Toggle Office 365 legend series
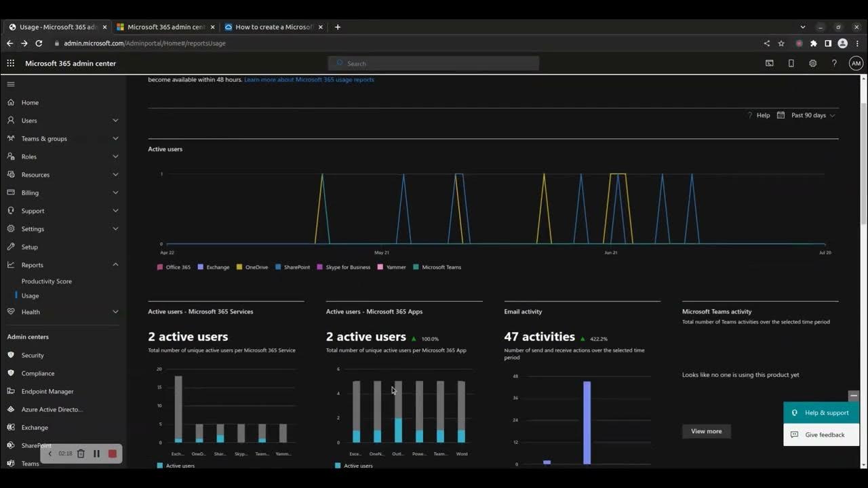 pyautogui.click(x=174, y=267)
